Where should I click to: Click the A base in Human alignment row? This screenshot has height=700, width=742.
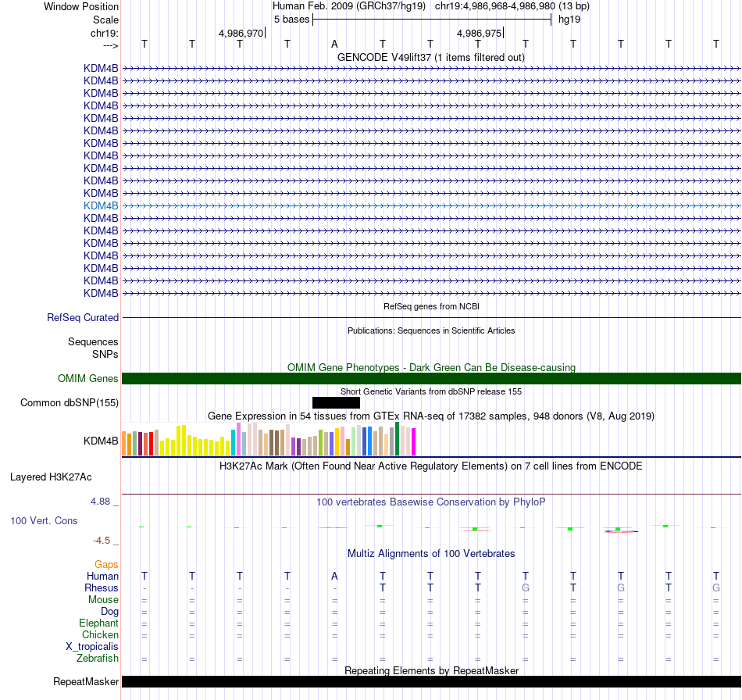(334, 576)
